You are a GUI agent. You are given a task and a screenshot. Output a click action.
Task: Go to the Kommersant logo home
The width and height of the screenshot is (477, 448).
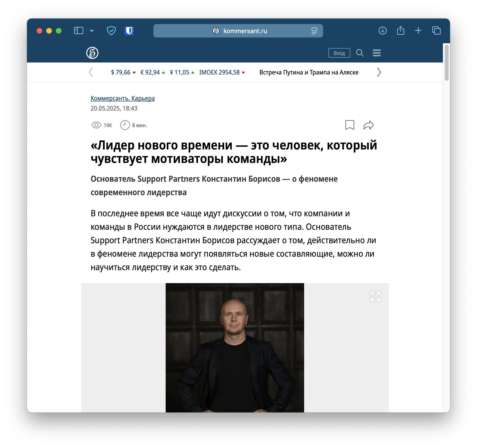[92, 53]
